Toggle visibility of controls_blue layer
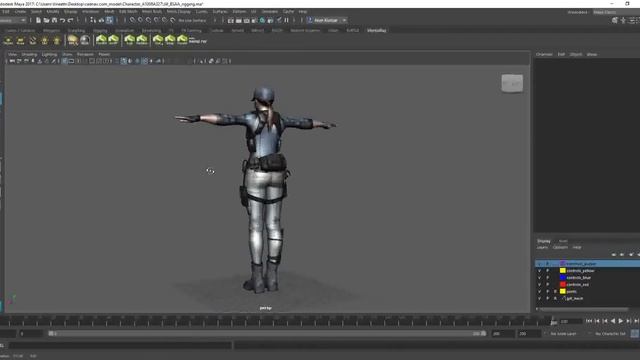 [539, 278]
